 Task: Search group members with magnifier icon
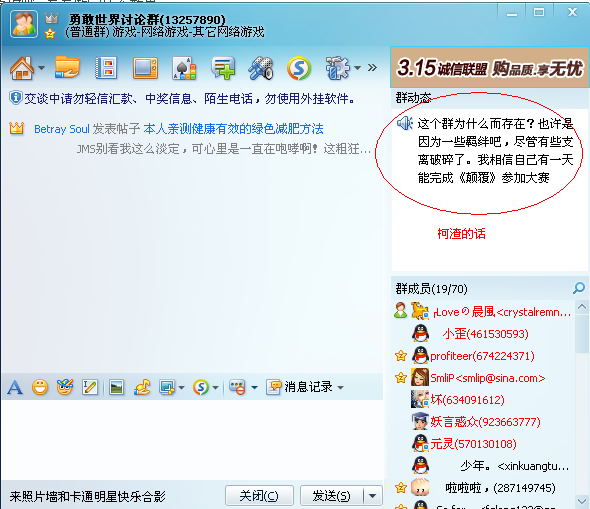point(579,288)
